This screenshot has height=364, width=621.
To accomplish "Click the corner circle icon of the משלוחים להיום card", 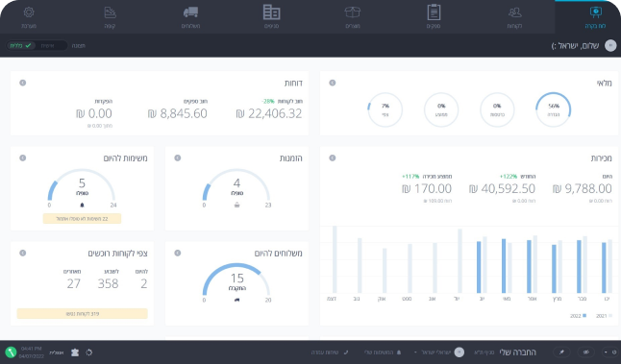I will (178, 253).
